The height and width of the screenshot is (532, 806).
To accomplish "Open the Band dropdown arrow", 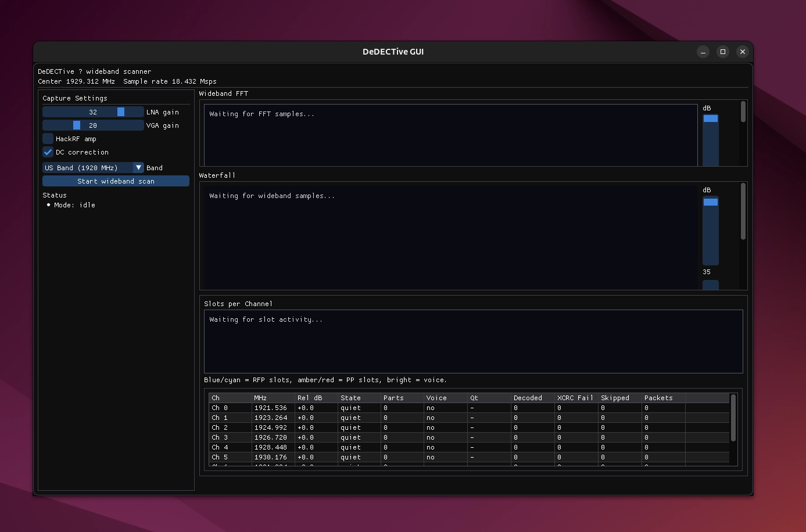I will pos(138,168).
